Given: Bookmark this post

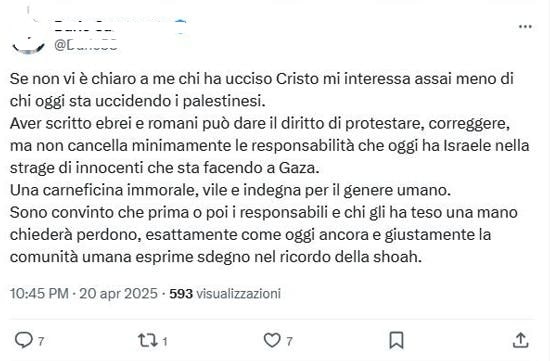Looking at the screenshot, I should (x=396, y=340).
